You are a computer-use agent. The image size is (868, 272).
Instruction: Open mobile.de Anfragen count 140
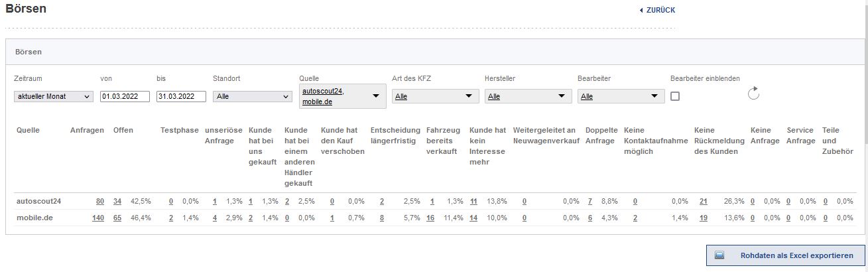(98, 218)
